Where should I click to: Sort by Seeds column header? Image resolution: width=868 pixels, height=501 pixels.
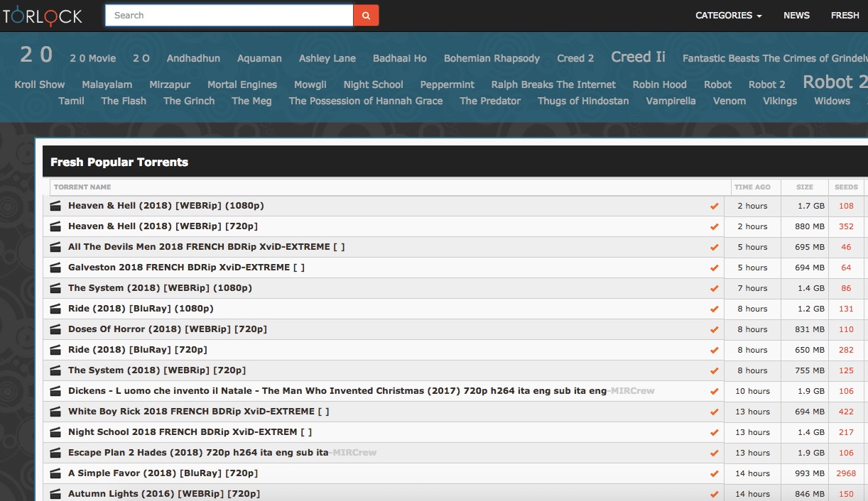pos(846,187)
